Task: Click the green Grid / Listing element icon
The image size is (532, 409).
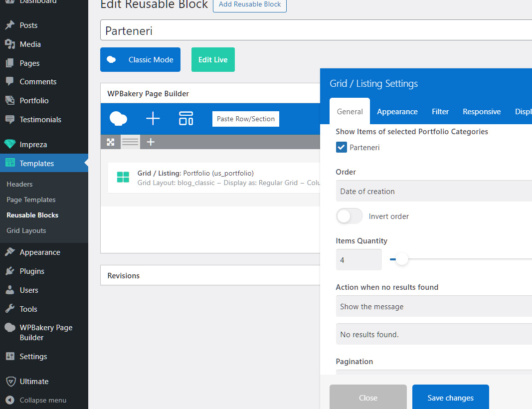Action: (x=123, y=177)
